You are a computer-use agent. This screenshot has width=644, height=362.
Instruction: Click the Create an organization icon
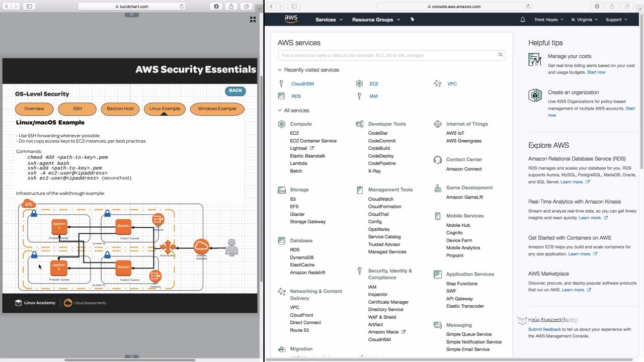(535, 96)
